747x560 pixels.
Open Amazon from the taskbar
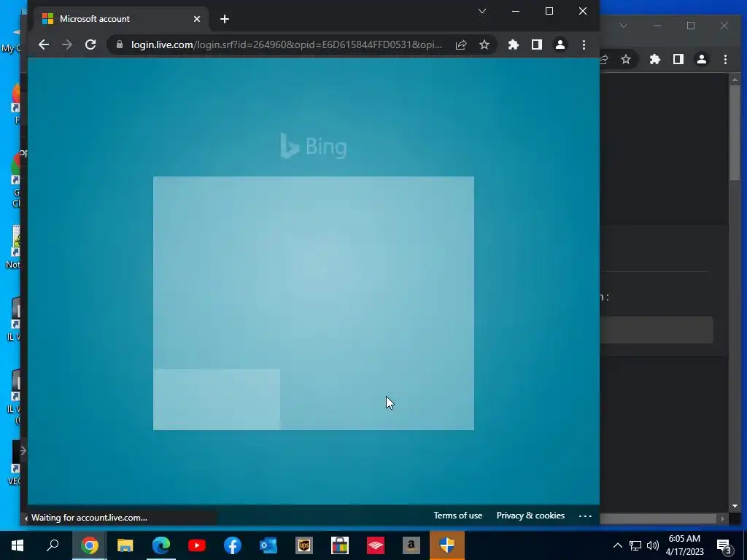point(411,545)
